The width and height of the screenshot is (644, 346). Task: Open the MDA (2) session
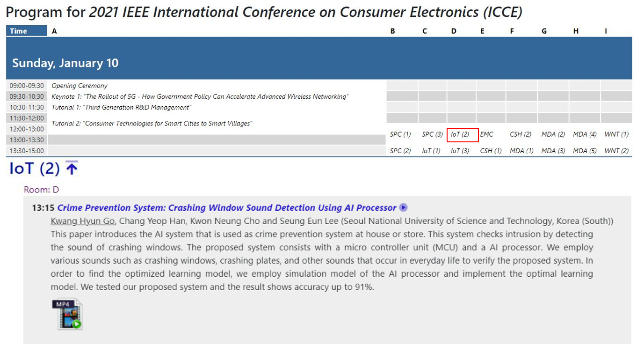552,134
